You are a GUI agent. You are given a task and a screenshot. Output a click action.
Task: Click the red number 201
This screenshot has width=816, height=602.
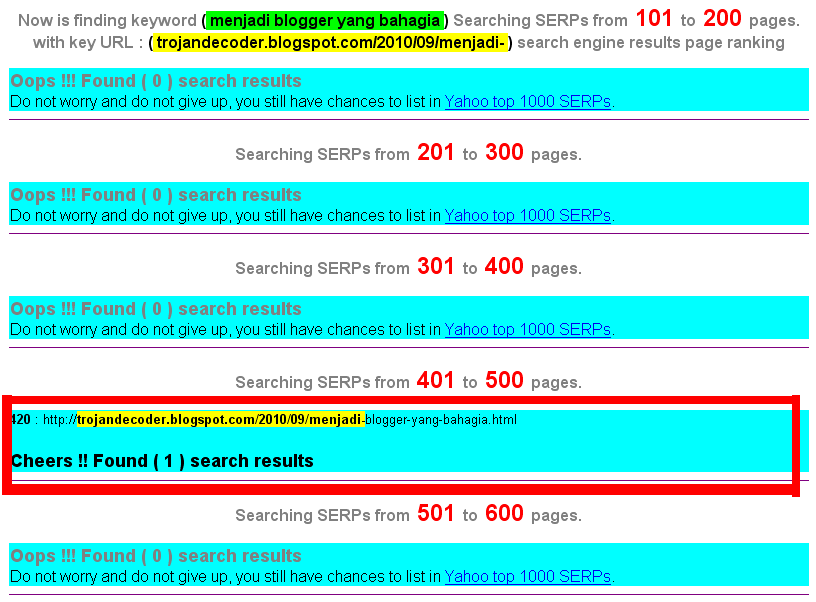[436, 152]
